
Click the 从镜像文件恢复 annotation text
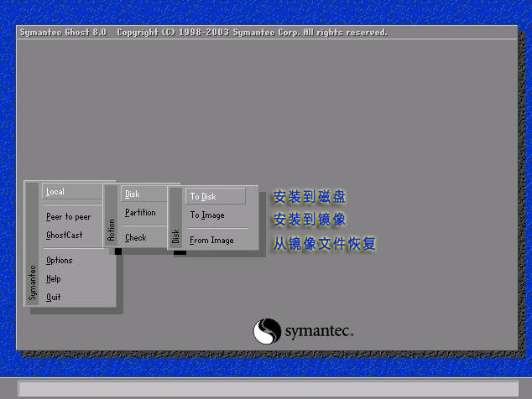click(x=324, y=244)
